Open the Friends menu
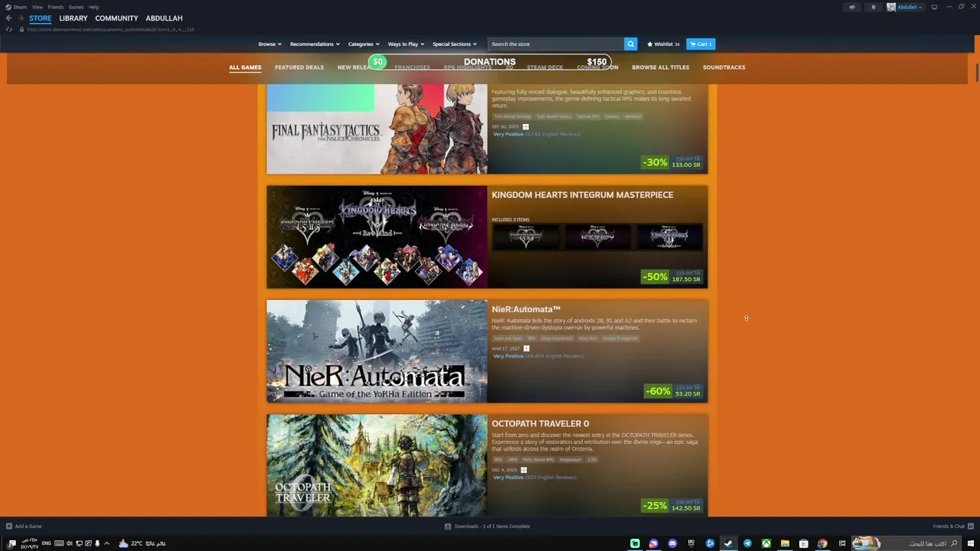Screen dimensions: 980x551 click(x=56, y=7)
